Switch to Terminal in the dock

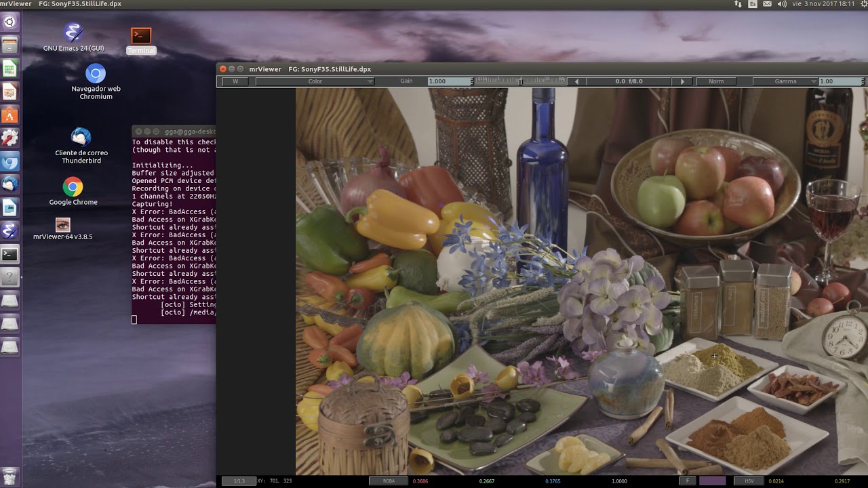(9, 254)
